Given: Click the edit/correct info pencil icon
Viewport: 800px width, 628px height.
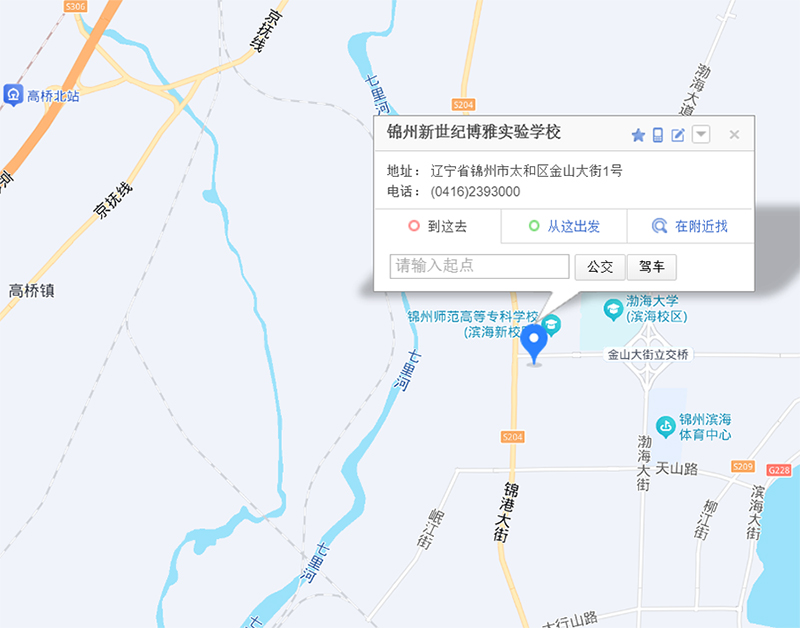Looking at the screenshot, I should (678, 135).
